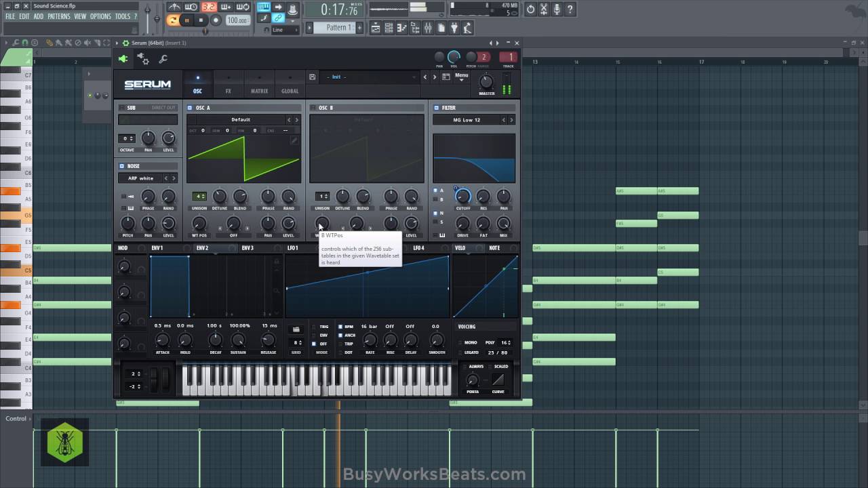Viewport: 868px width, 488px height.
Task: Select previous OSC A wavetable arrow
Action: [x=288, y=120]
